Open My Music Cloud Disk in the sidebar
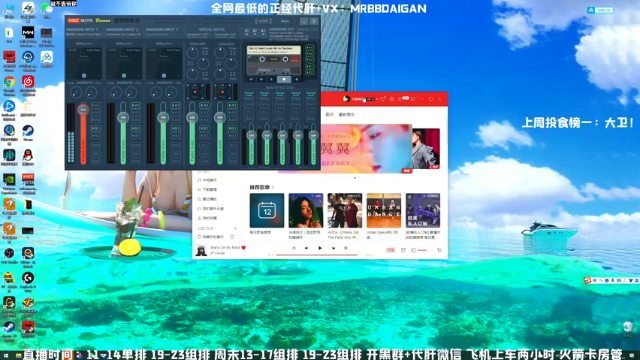This screenshot has height=360, width=640. pyautogui.click(x=210, y=209)
